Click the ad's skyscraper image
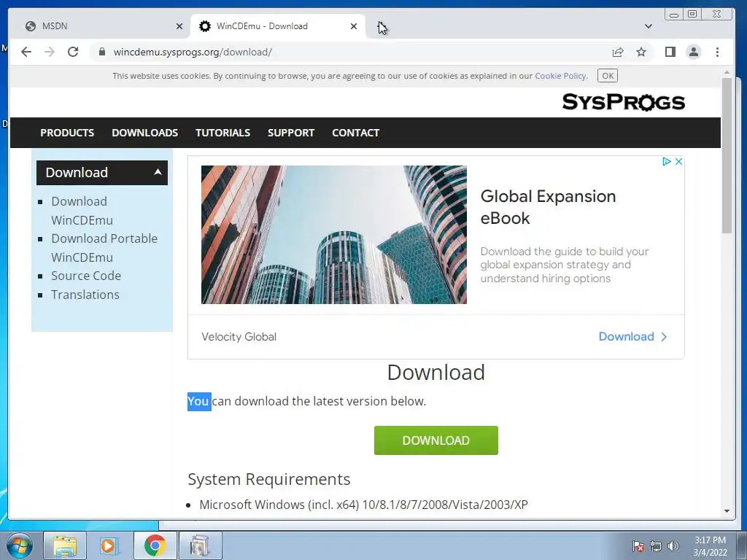747x560 pixels. point(334,235)
